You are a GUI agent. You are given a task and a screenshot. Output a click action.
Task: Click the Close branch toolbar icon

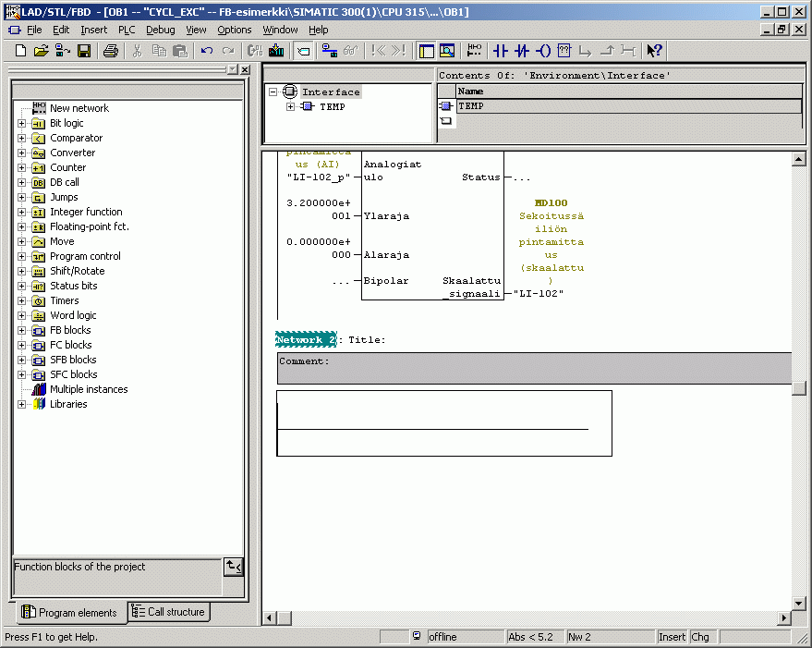click(x=606, y=51)
